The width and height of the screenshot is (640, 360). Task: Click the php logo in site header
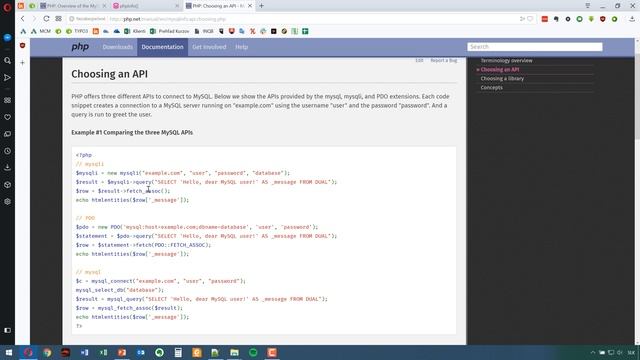80,47
